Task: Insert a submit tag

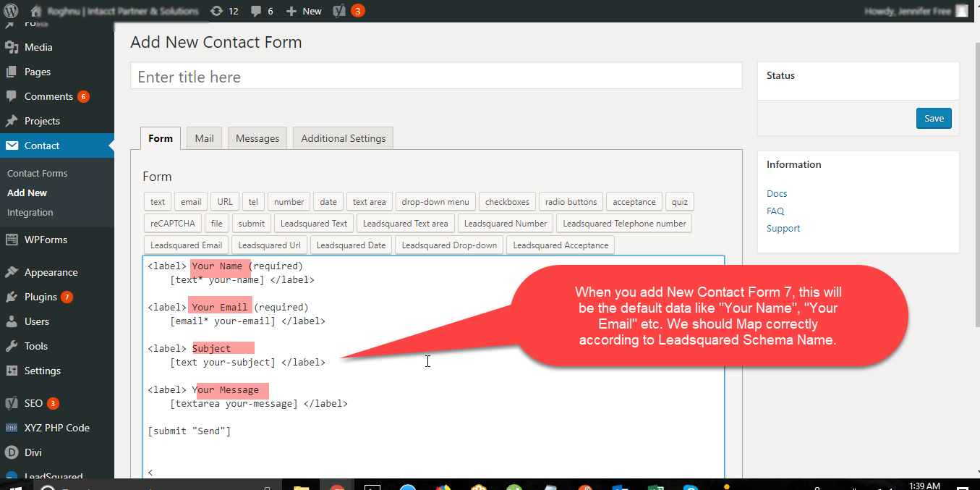Action: pyautogui.click(x=251, y=224)
